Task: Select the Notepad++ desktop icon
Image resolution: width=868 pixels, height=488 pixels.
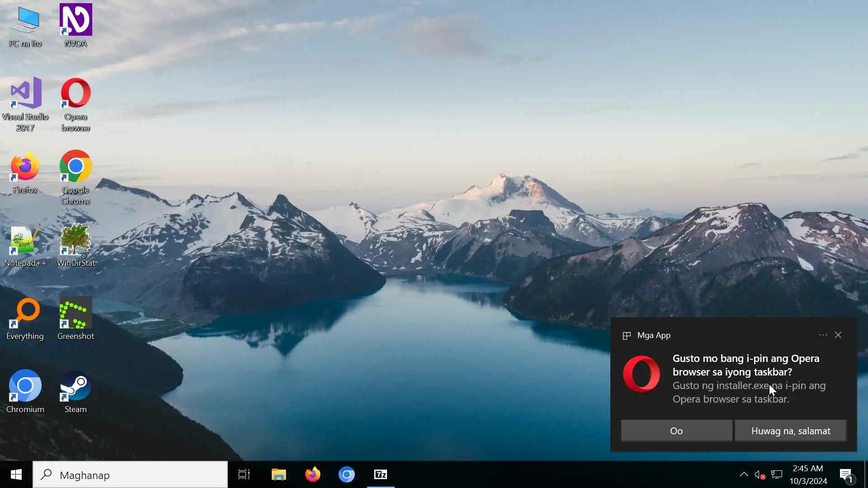Action: pos(25,240)
